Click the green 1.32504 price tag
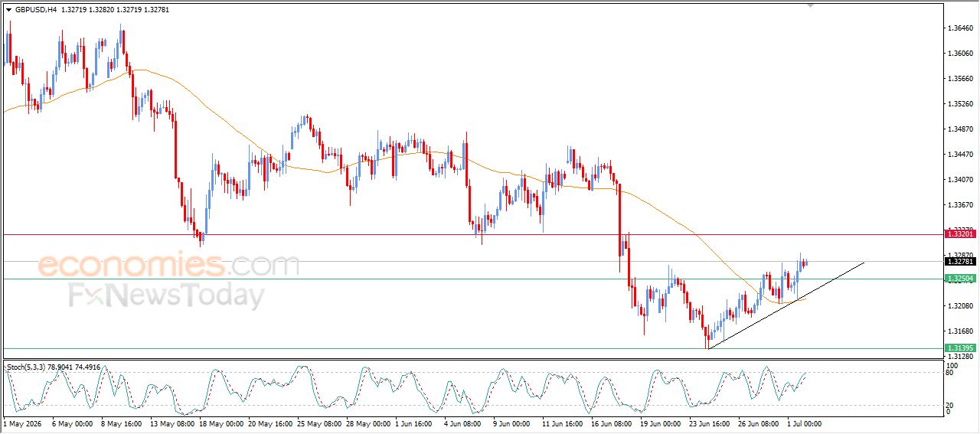 960,279
